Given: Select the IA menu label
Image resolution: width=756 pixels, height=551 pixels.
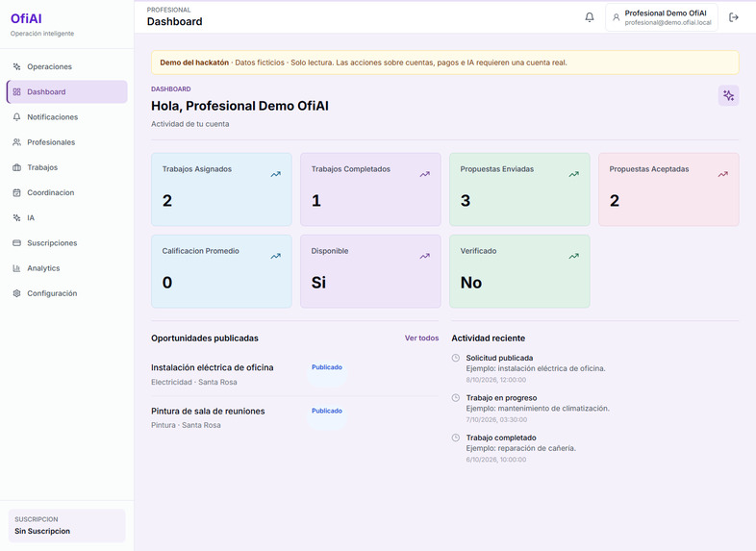Looking at the screenshot, I should pyautogui.click(x=31, y=218).
